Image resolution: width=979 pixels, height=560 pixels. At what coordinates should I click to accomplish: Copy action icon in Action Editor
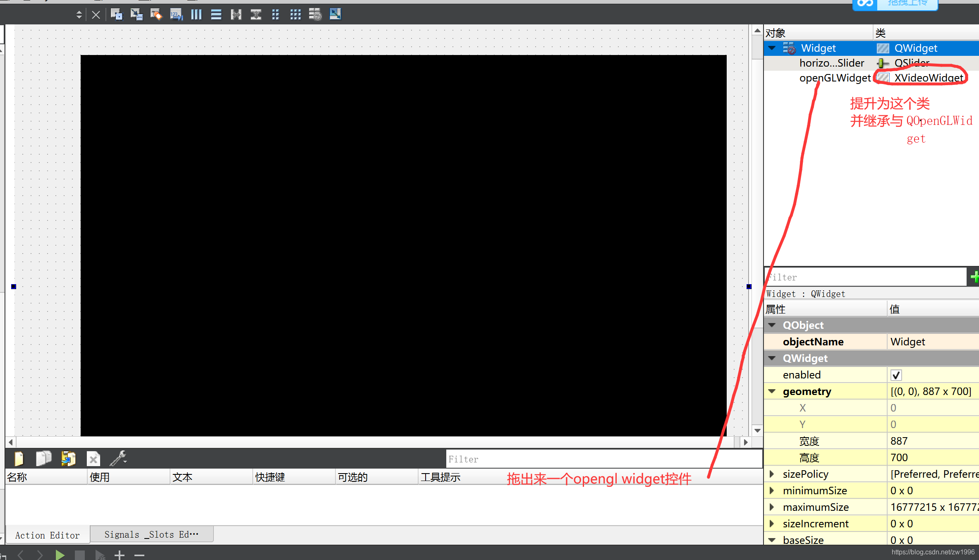point(43,458)
